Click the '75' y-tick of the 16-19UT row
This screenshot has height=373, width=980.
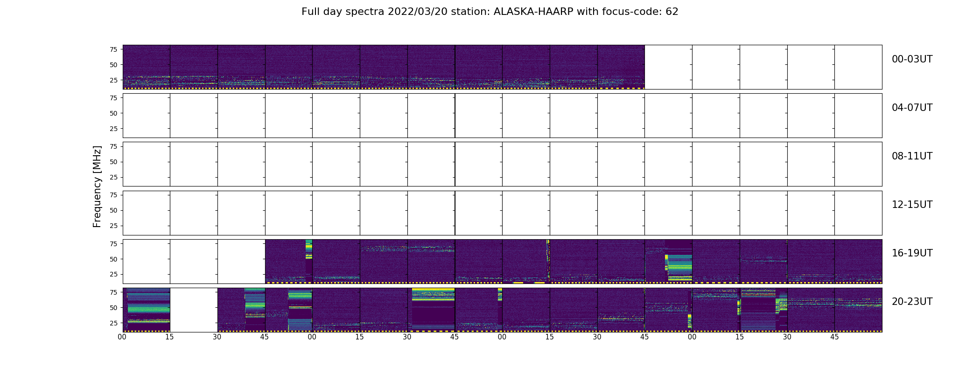113,244
